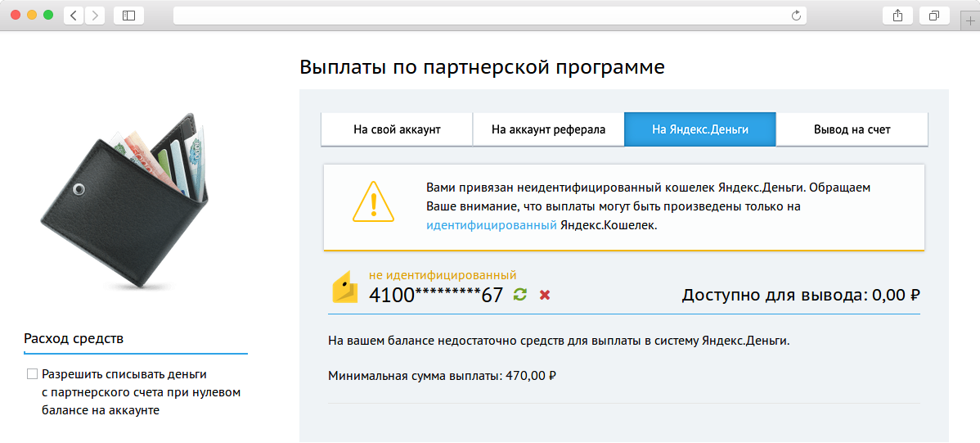Follow the «идентифицированный» link in the warning
The width and height of the screenshot is (980, 443).
[x=492, y=226]
